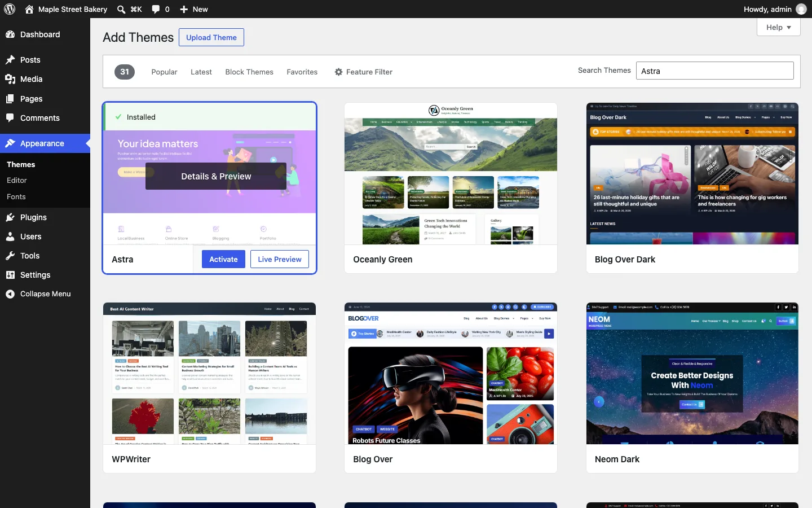Select the Blog Over theme name
The height and width of the screenshot is (508, 812).
(373, 459)
